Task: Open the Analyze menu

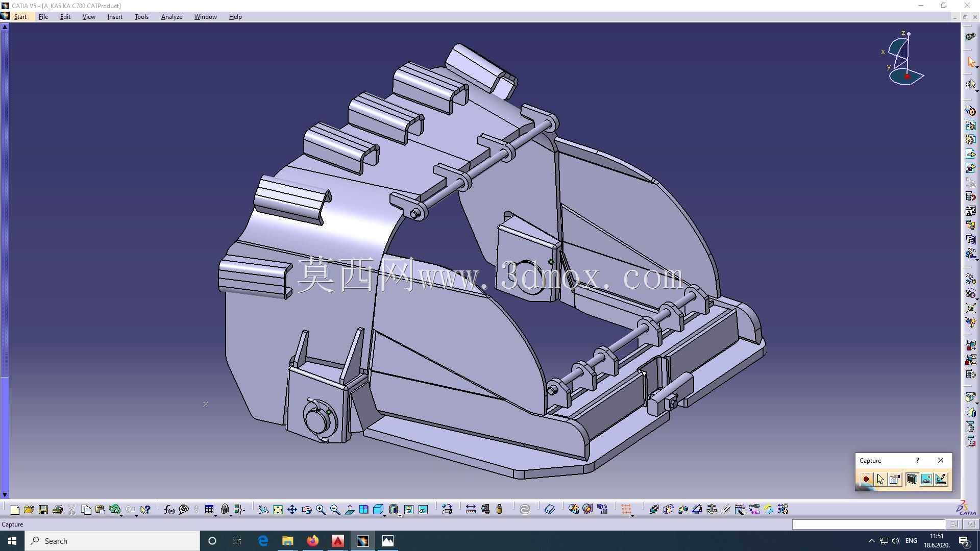Action: tap(171, 17)
